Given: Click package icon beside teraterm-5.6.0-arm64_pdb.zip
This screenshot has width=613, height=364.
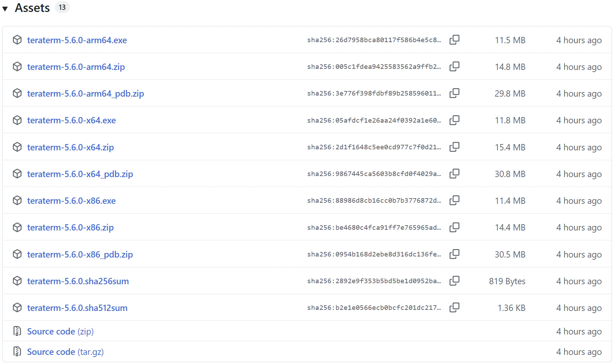Looking at the screenshot, I should (x=17, y=93).
